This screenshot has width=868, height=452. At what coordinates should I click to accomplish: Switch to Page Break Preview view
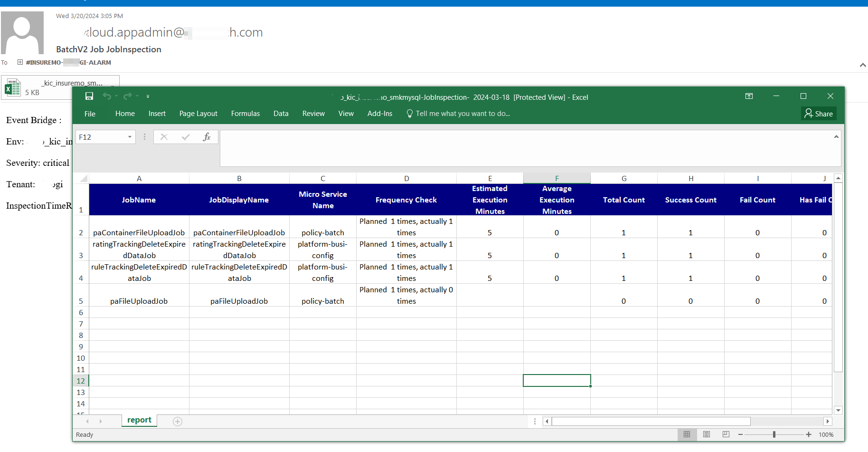pyautogui.click(x=726, y=434)
